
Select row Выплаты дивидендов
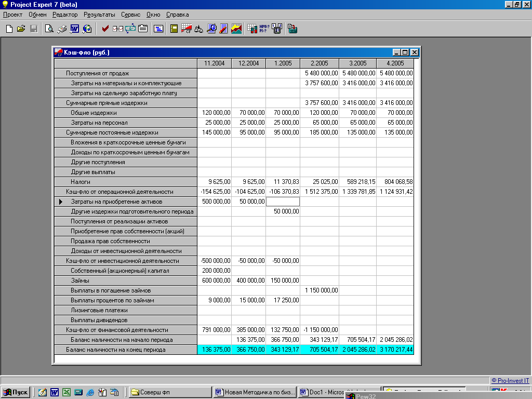click(x=126, y=320)
